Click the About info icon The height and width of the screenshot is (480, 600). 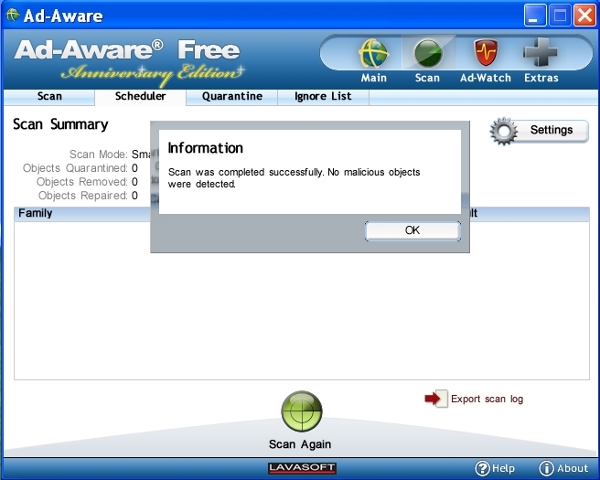click(546, 468)
